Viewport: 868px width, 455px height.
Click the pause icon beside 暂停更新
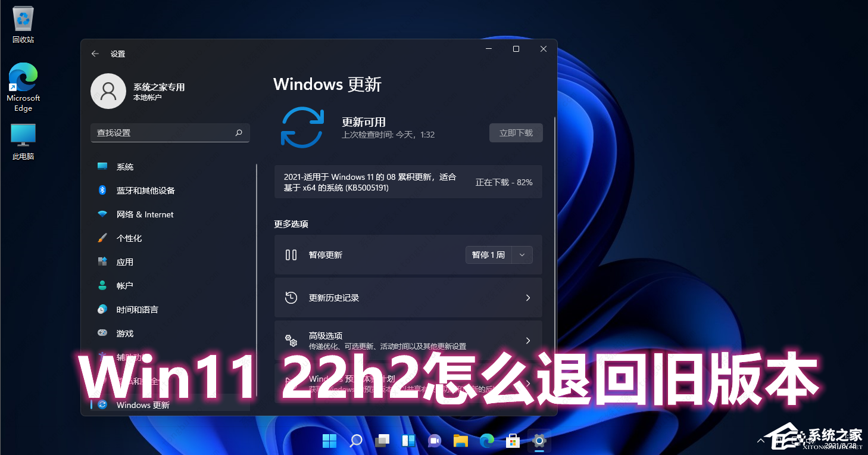point(291,255)
